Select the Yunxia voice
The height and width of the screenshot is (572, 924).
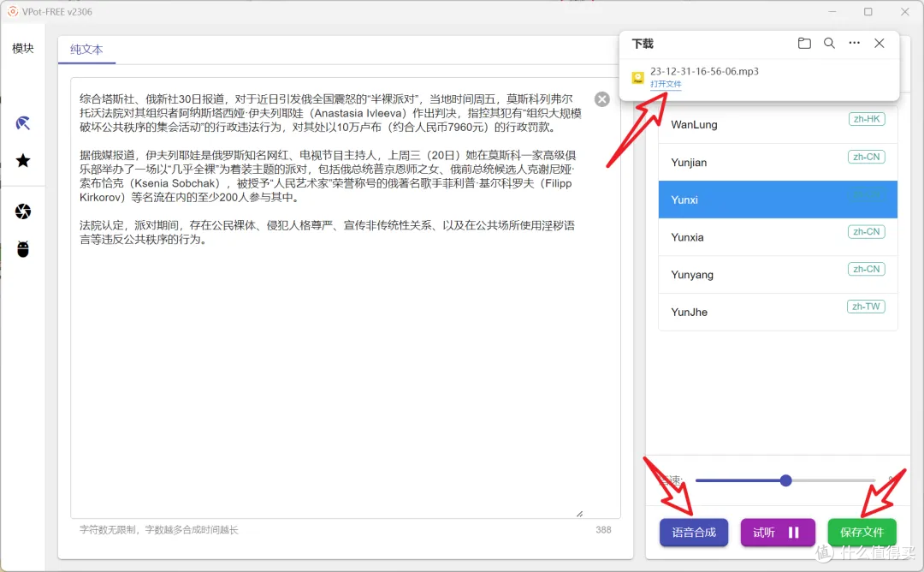778,237
